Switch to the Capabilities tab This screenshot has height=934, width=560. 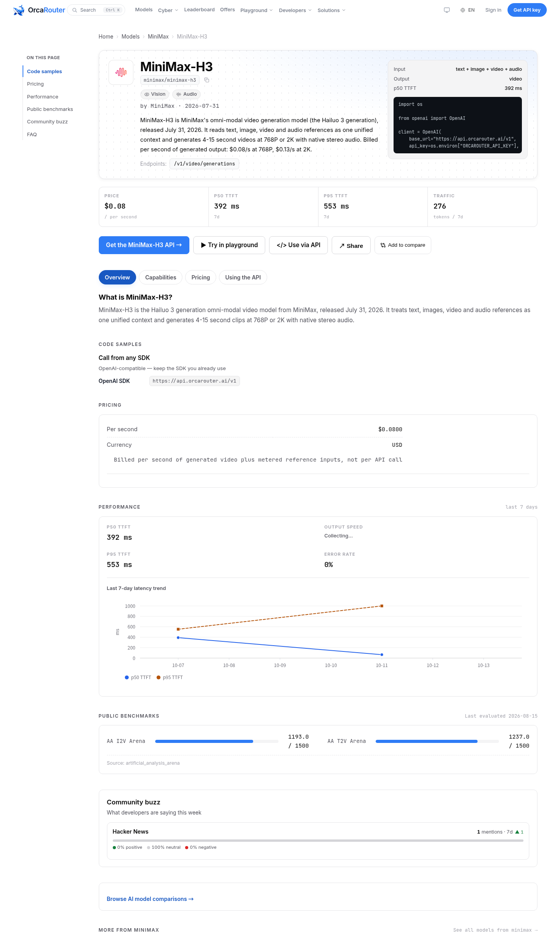tap(161, 277)
